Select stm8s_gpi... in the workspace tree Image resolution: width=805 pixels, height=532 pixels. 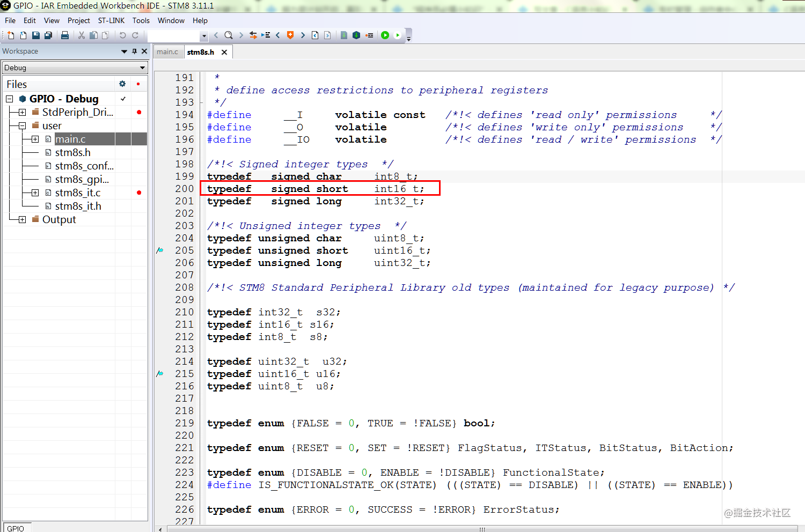[x=82, y=179]
